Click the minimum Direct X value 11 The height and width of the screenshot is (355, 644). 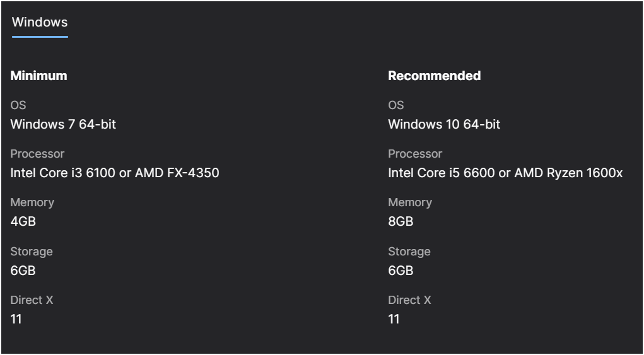(x=16, y=319)
